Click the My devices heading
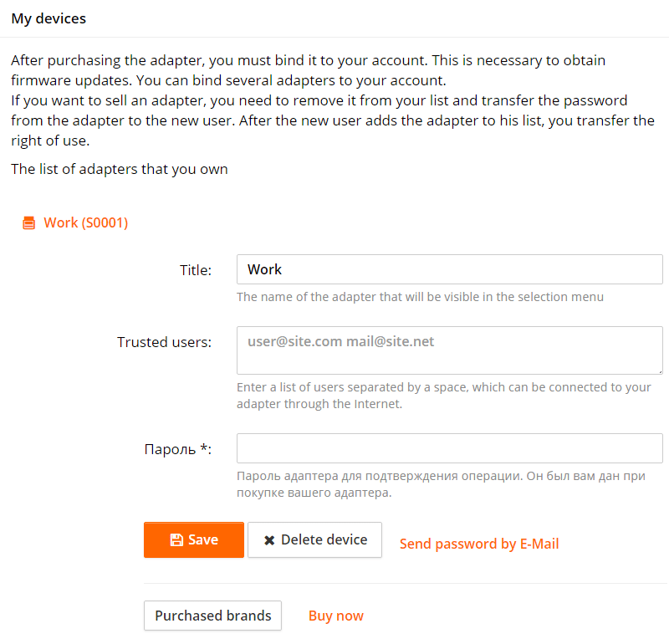Viewport: 669px width, 644px height. point(49,18)
